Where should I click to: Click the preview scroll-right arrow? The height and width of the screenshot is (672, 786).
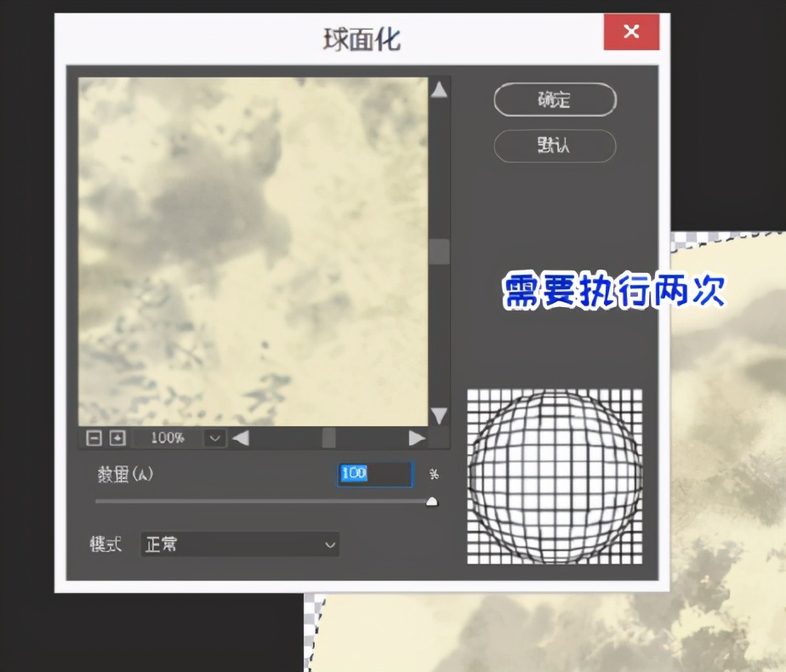[x=416, y=438]
